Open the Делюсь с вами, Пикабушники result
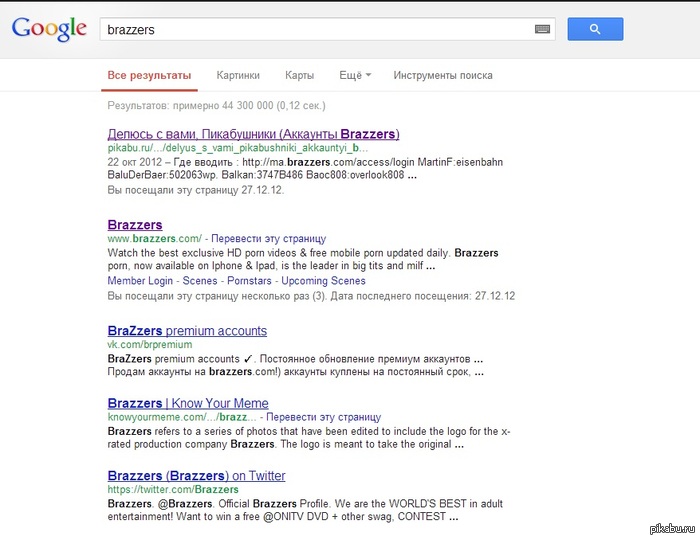Screen dimensions: 700x540 click(x=254, y=134)
